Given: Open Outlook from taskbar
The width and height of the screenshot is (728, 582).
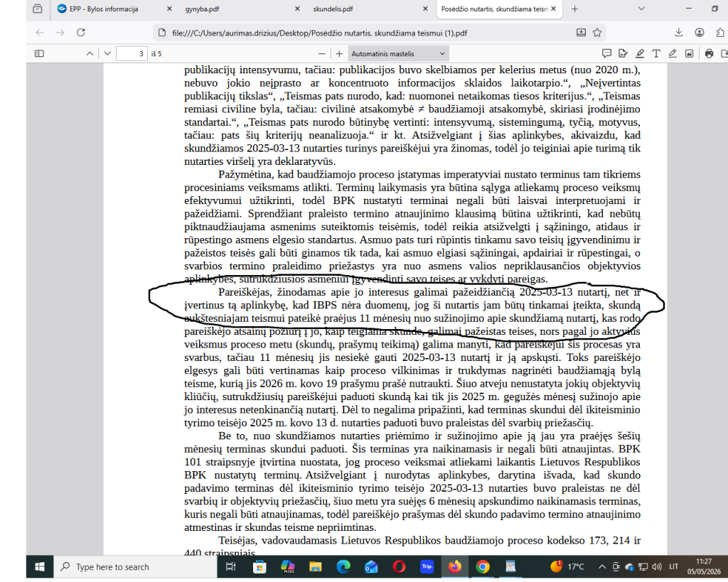Looking at the screenshot, I should coord(371,566).
